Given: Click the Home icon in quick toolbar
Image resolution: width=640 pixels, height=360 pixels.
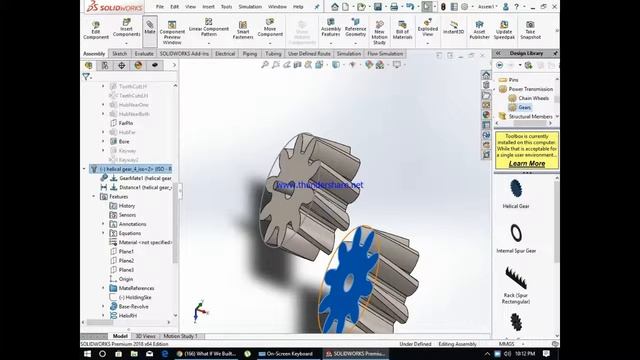Looking at the screenshot, I should click(x=335, y=7).
